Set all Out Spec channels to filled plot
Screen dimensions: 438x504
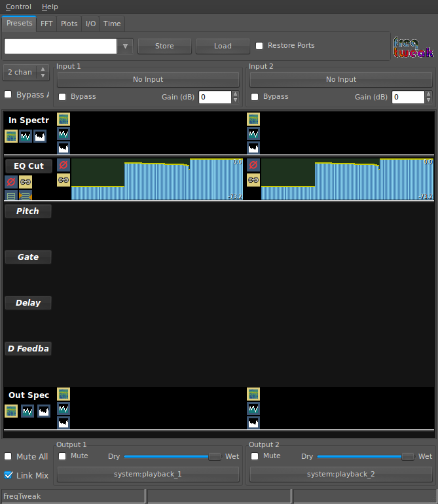pos(44,411)
